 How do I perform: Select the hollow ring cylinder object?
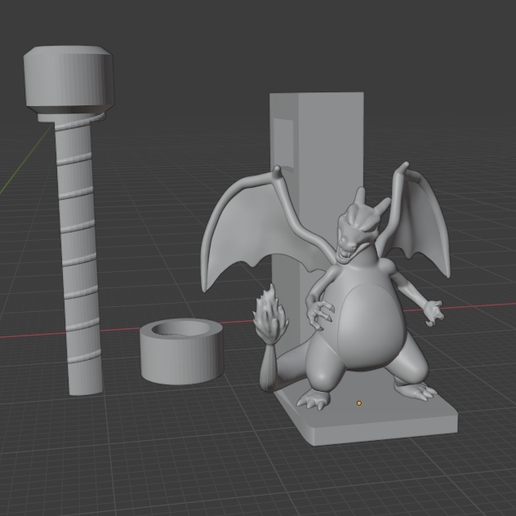[x=182, y=352]
